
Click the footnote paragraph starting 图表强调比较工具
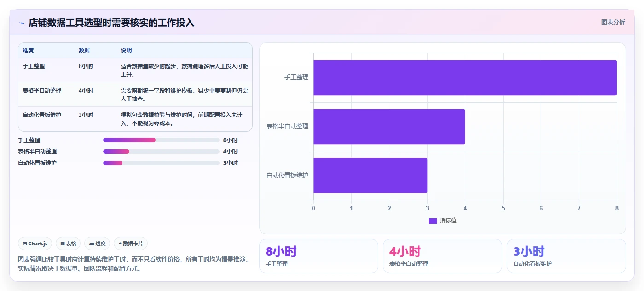pyautogui.click(x=133, y=264)
